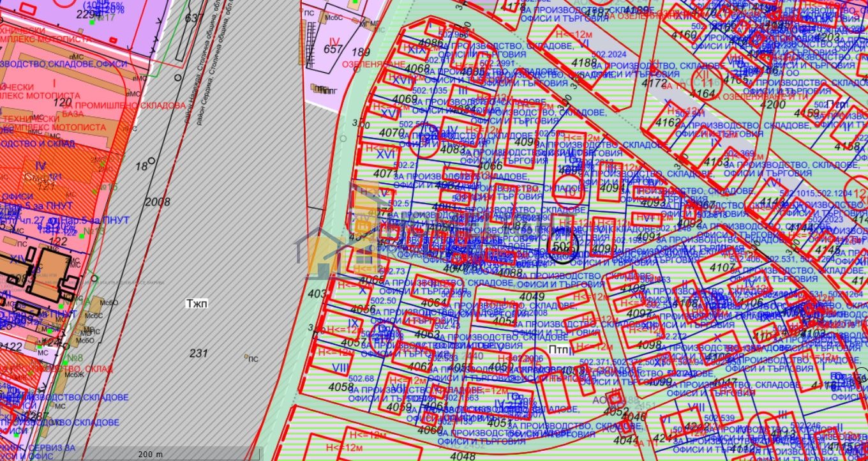The image size is (868, 461).
Task: Select the Птп zone label
Action: (x=560, y=350)
